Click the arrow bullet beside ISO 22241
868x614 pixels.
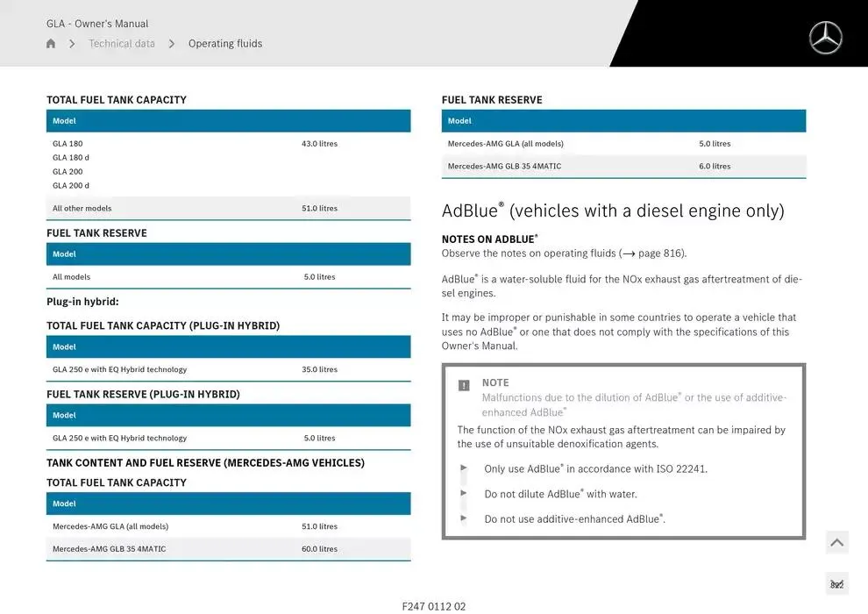coord(464,468)
